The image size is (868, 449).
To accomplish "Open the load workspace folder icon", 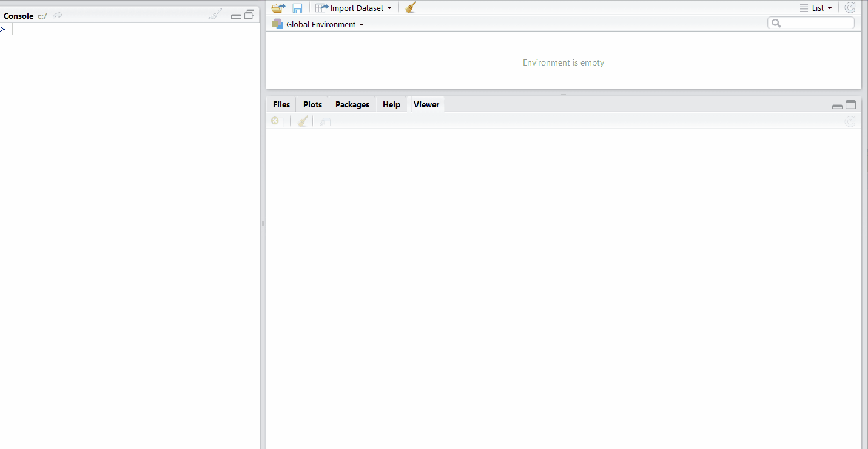I will (278, 8).
